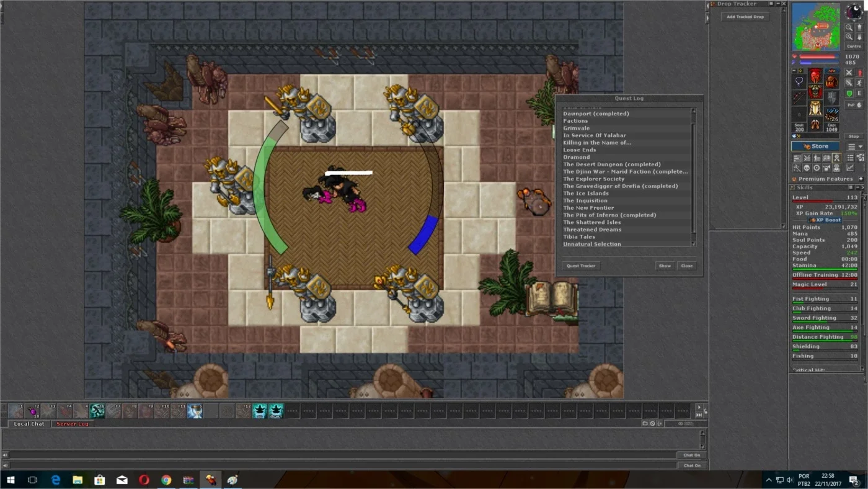Click Add Tracked Drop button
Image resolution: width=868 pixels, height=489 pixels.
(x=745, y=17)
